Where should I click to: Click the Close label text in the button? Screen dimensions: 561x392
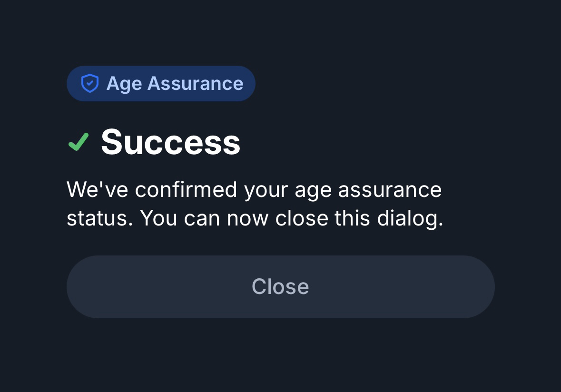click(280, 286)
